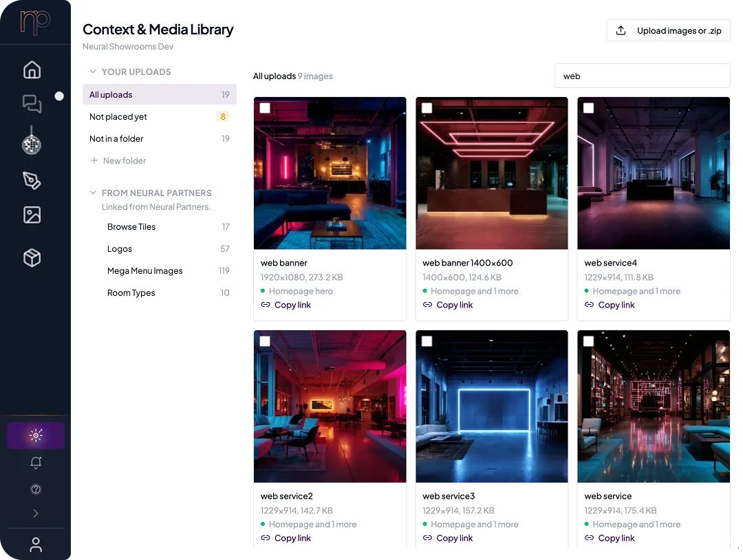Screen dimensions: 743x560
Task: Click Neural Showrooms Dev subtitle
Action: (x=128, y=46)
